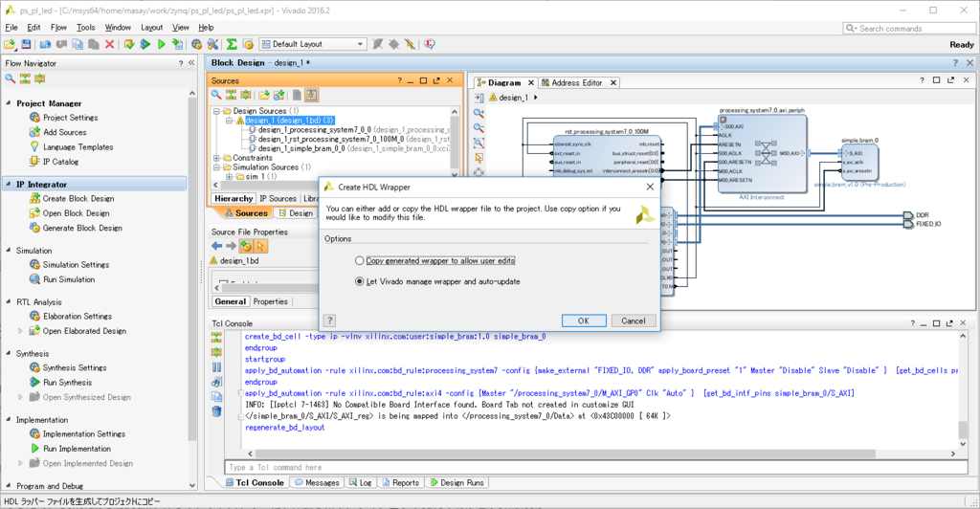
Task: Click the Run Implementation green play icon
Action: [x=162, y=44]
